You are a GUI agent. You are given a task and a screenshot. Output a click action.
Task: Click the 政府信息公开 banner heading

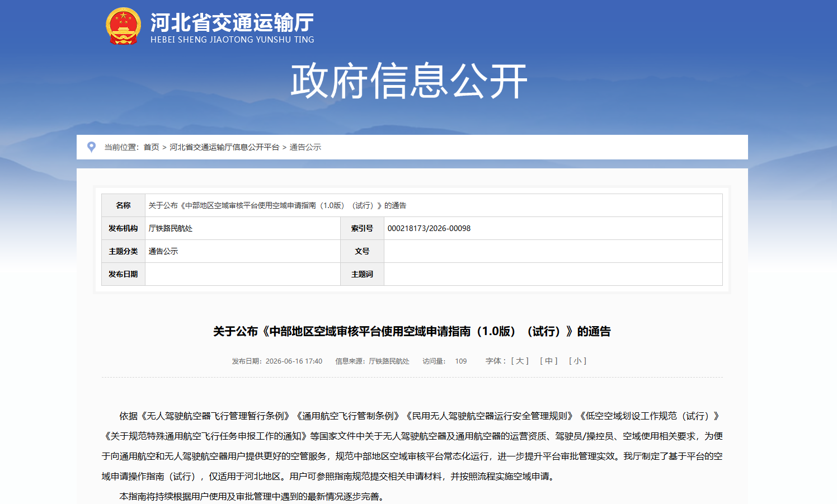(409, 81)
